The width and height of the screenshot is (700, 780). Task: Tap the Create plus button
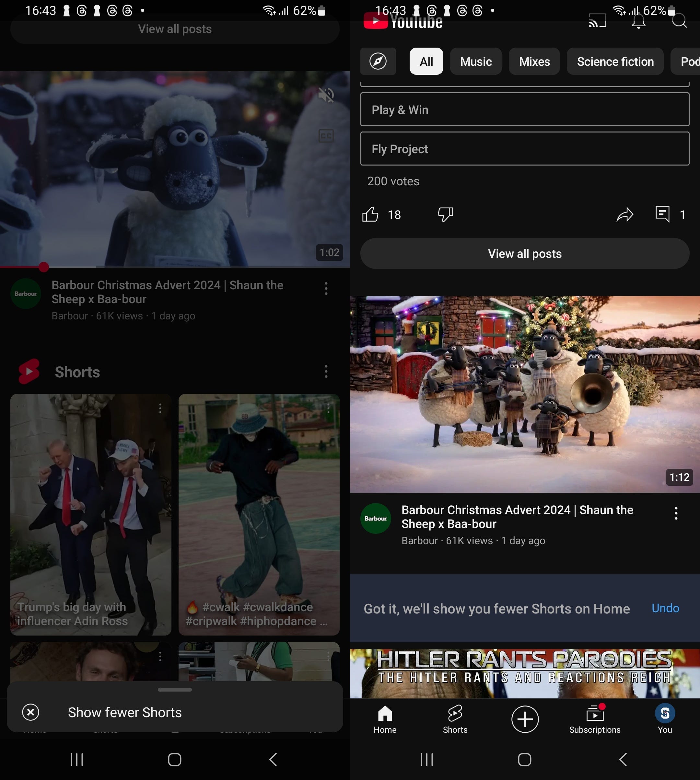click(x=525, y=719)
